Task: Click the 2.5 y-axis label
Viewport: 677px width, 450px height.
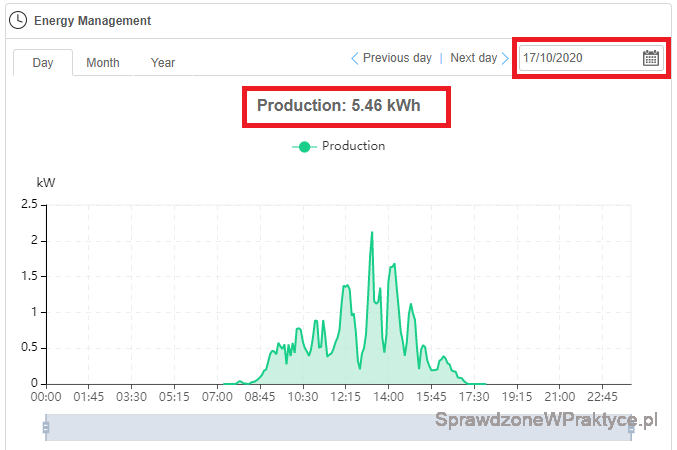Action: [29, 204]
